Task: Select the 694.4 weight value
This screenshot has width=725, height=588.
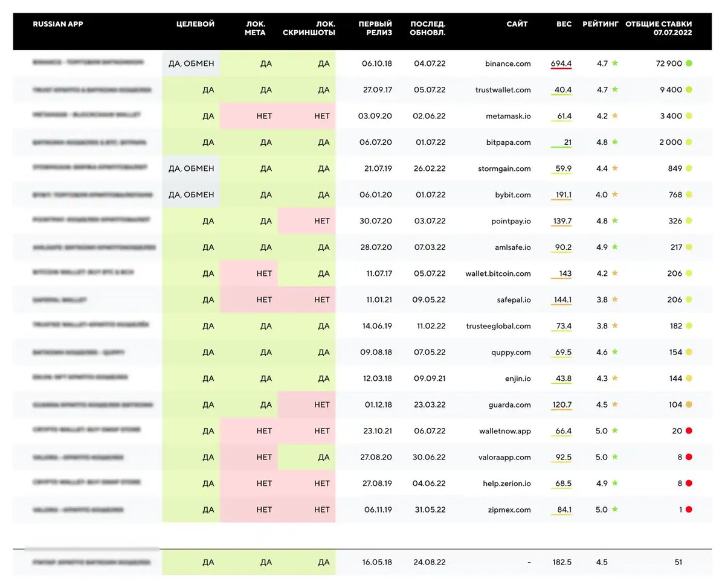Action: click(561, 63)
